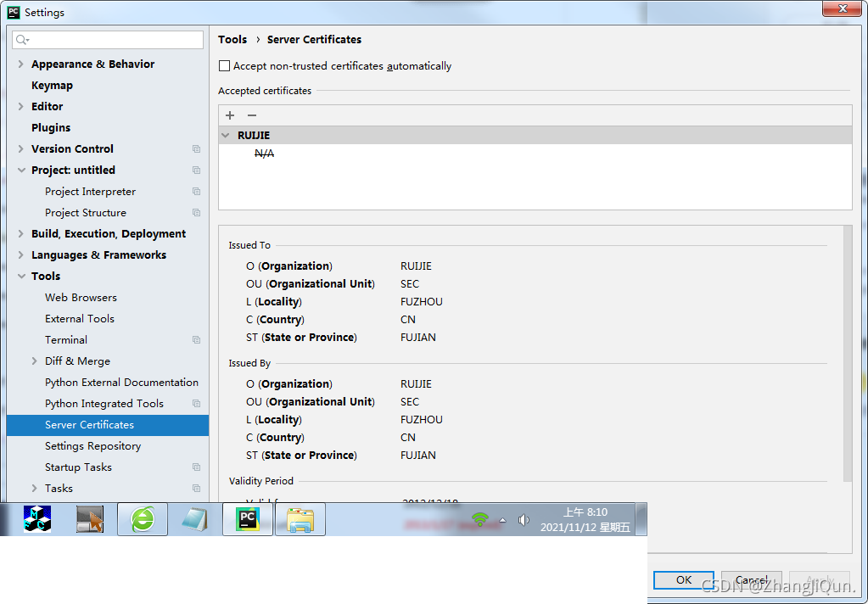
Task: Collapse the RUIJIE certificate group
Action: coord(224,135)
